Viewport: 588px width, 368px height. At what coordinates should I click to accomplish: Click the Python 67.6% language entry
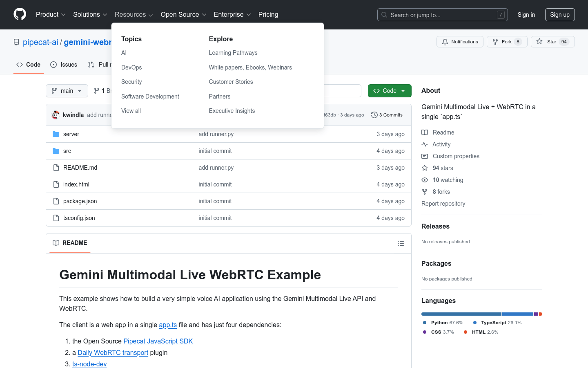pyautogui.click(x=443, y=323)
